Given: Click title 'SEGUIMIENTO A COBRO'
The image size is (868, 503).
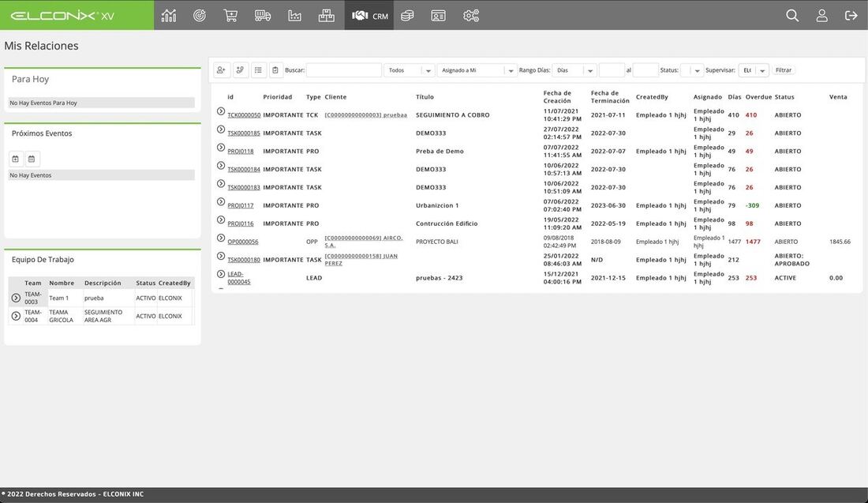Looking at the screenshot, I should pyautogui.click(x=452, y=115).
